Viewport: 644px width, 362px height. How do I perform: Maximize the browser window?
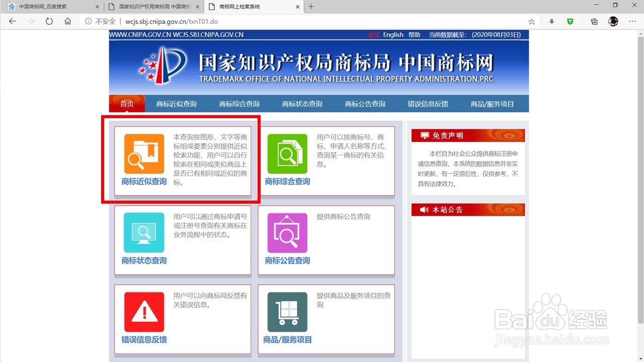615,6
